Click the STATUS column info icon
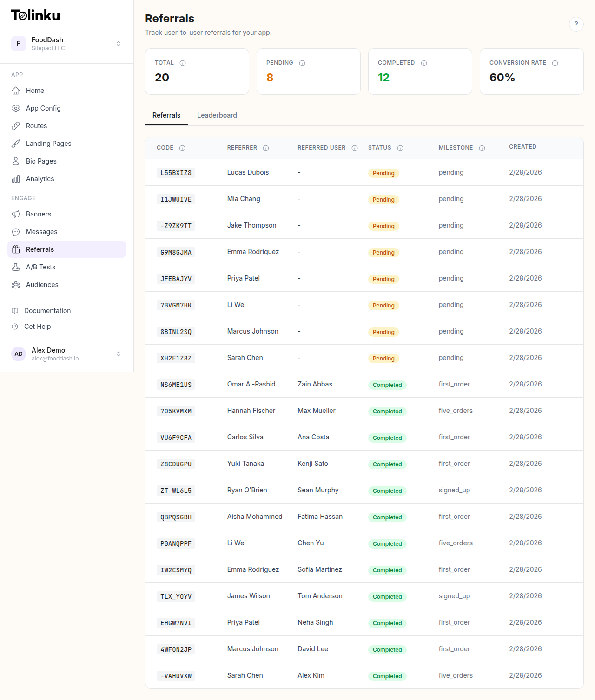The image size is (595, 700). [401, 148]
